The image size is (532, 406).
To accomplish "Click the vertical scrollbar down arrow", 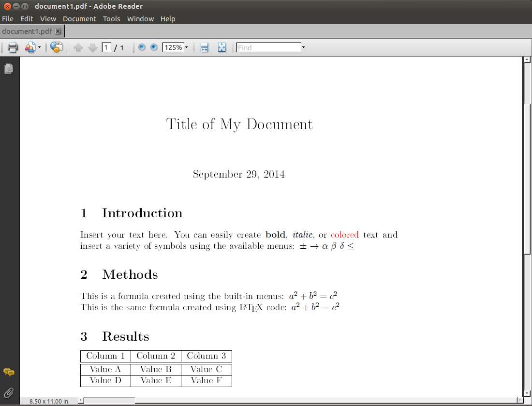I will 527,393.
